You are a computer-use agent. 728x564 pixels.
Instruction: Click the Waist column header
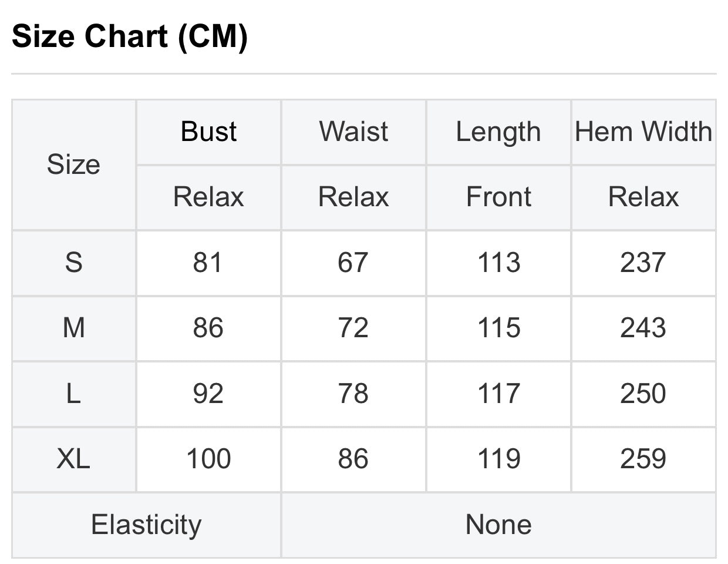pos(353,132)
